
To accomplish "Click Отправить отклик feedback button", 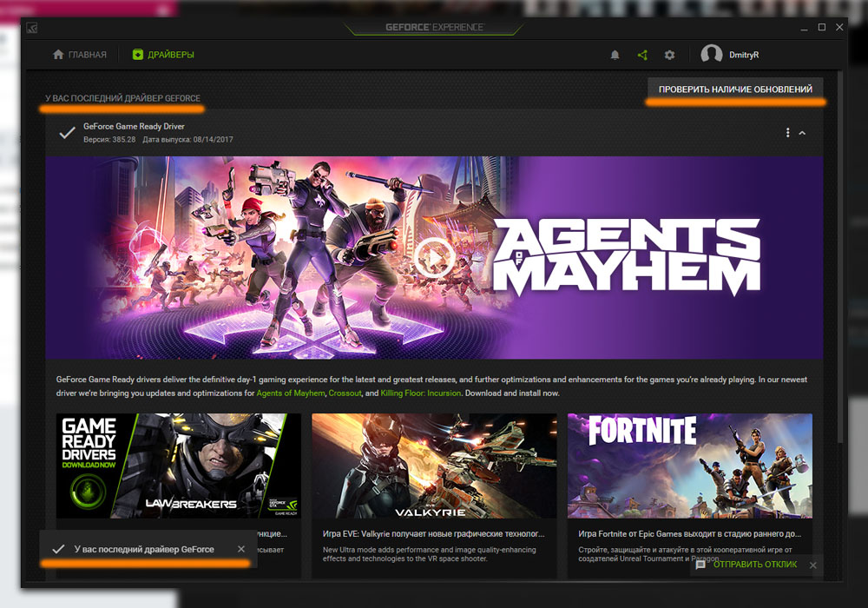I will 755,565.
